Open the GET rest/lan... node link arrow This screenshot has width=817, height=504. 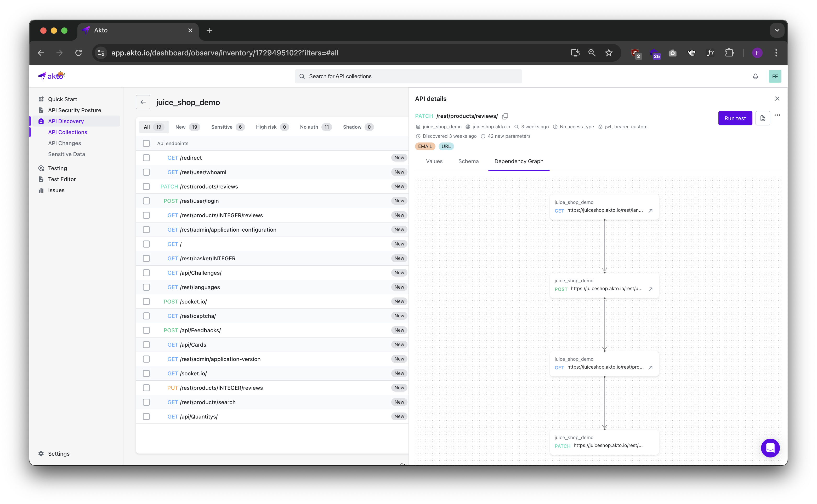650,211
